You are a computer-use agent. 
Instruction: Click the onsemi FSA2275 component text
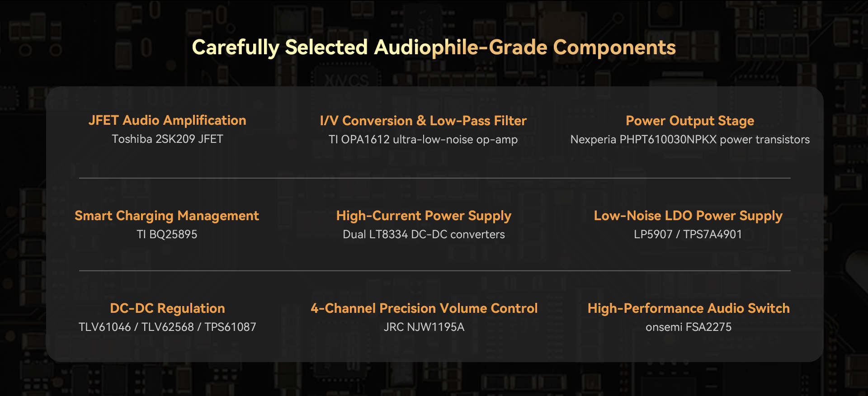[x=689, y=327]
